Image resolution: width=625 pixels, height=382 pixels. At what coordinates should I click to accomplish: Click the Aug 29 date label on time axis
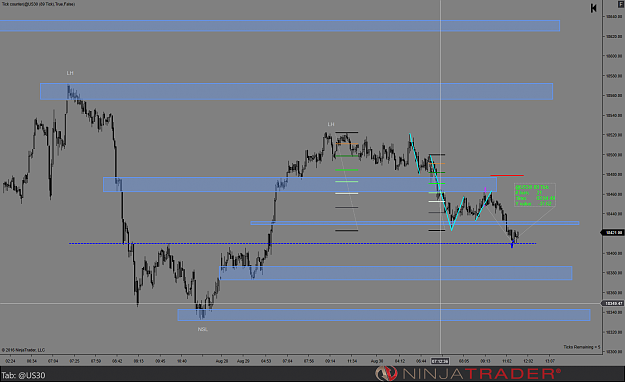click(243, 361)
